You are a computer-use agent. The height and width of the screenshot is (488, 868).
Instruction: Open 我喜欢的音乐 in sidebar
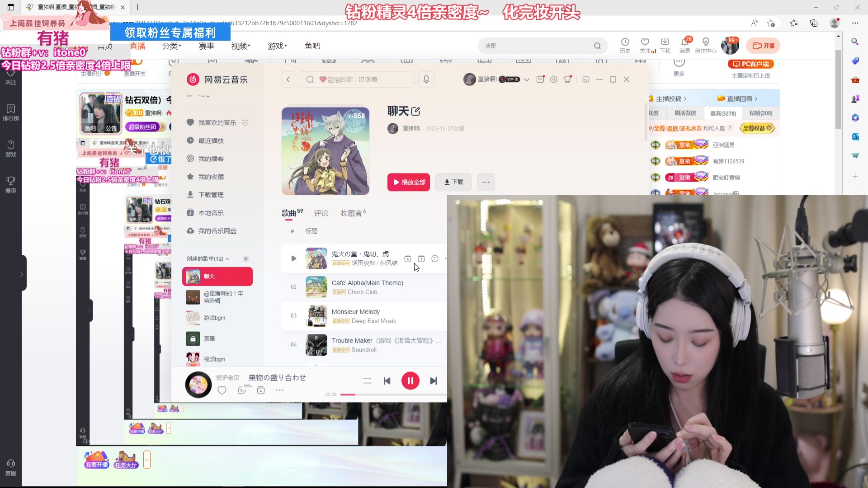(217, 122)
